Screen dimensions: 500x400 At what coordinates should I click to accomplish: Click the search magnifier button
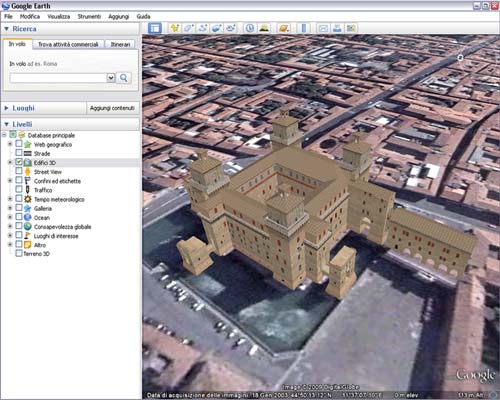[x=124, y=78]
